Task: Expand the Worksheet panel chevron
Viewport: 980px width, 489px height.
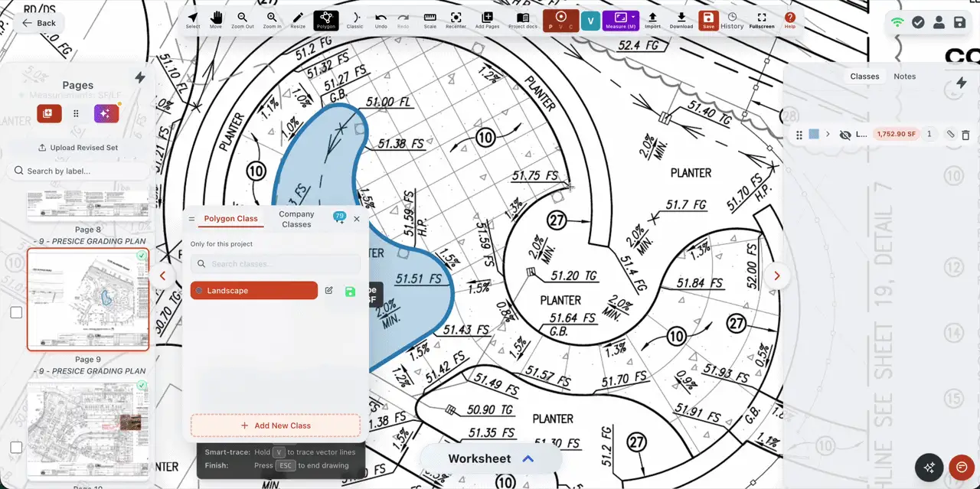Action: [528, 458]
